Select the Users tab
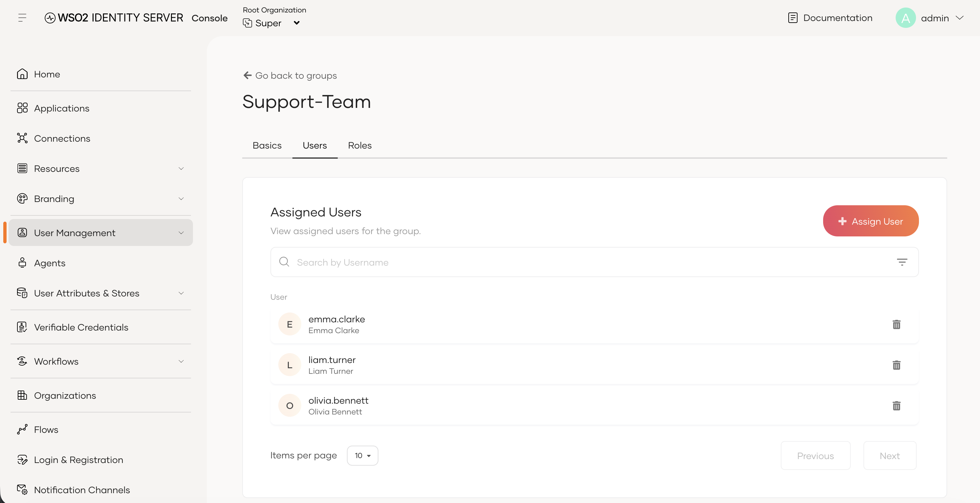The height and width of the screenshot is (503, 980). [x=315, y=145]
